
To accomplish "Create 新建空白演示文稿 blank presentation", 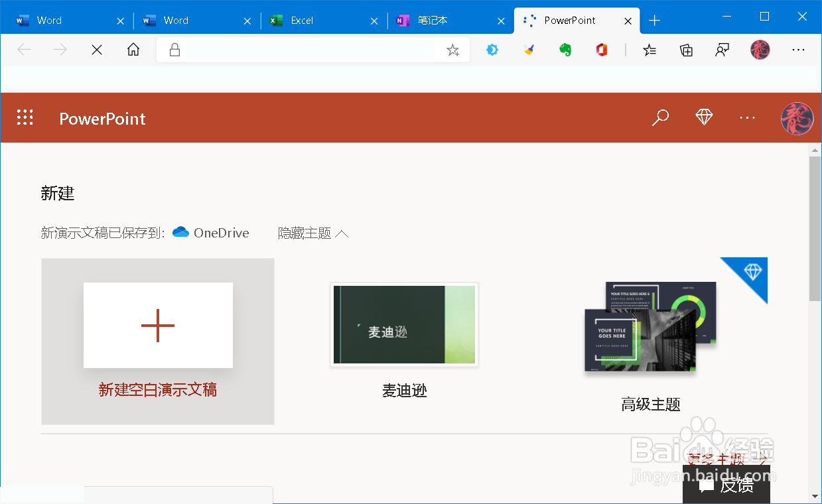I will 158,390.
